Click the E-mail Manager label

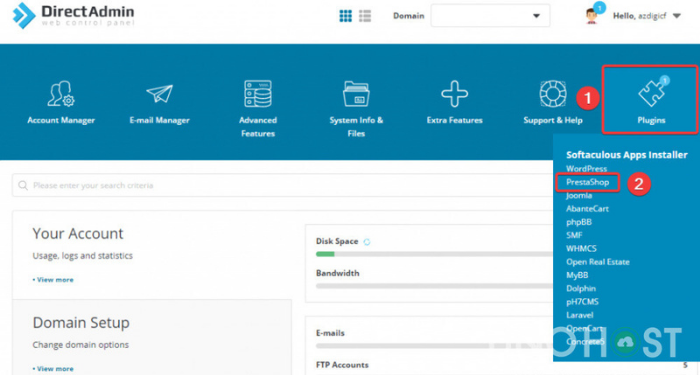[x=159, y=120]
